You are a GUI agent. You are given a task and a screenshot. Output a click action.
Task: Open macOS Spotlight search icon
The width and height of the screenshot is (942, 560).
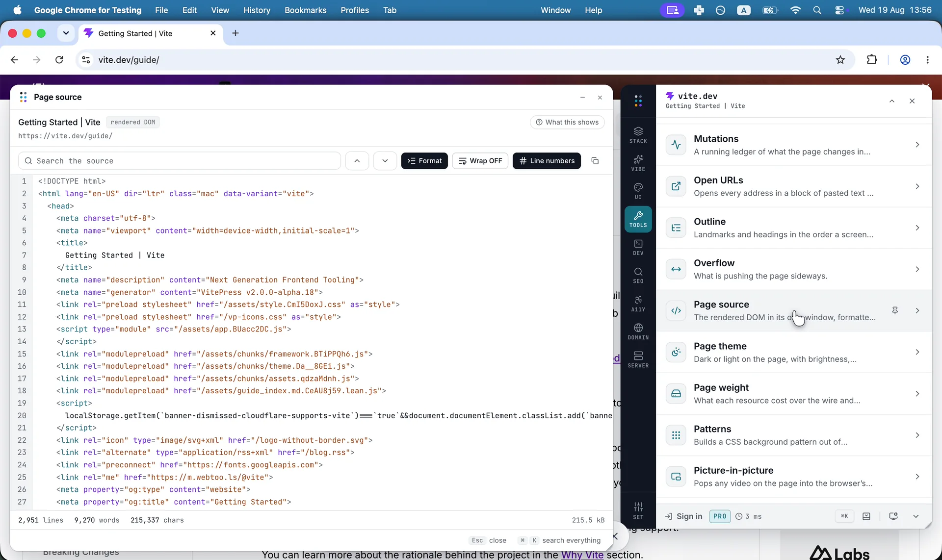817,10
